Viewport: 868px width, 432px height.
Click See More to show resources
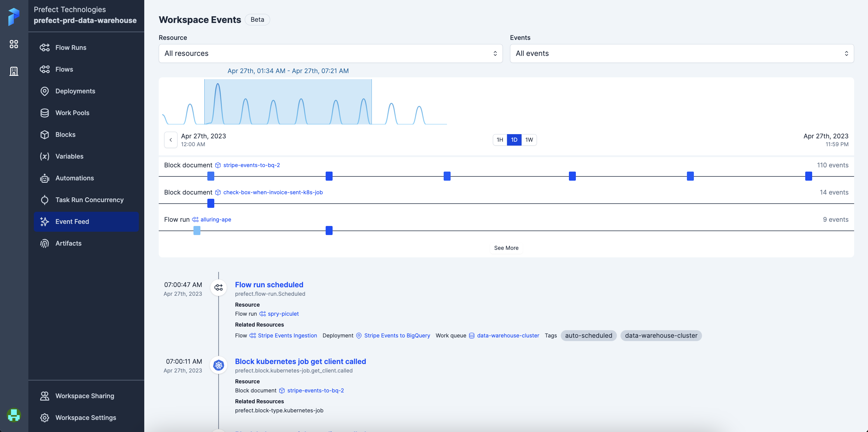[x=506, y=248]
